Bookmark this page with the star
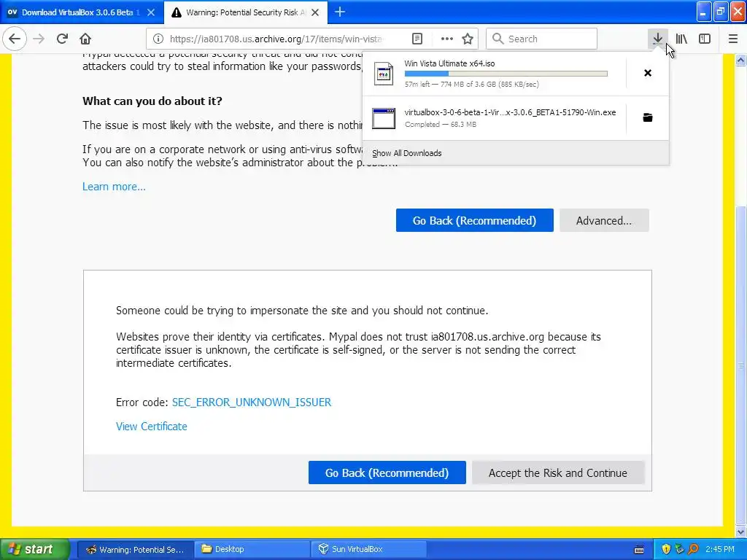 (468, 39)
